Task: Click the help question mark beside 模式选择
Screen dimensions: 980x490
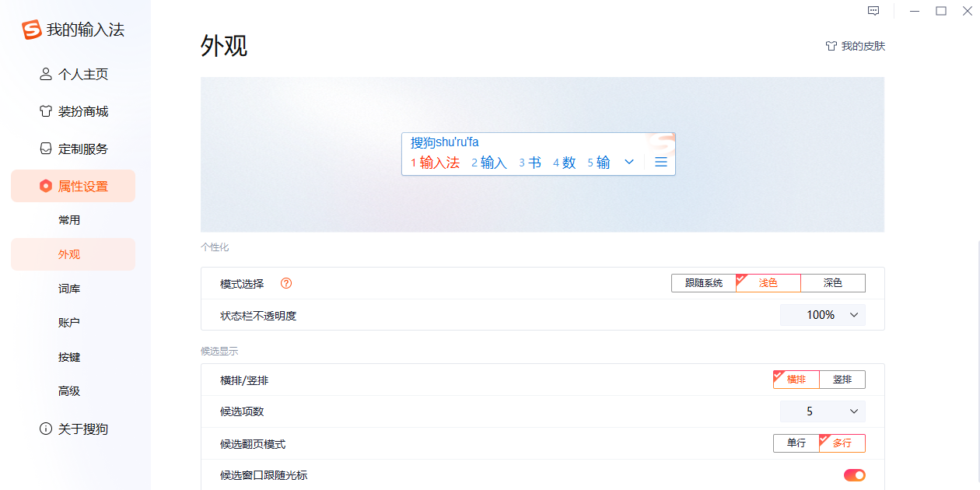Action: [285, 283]
